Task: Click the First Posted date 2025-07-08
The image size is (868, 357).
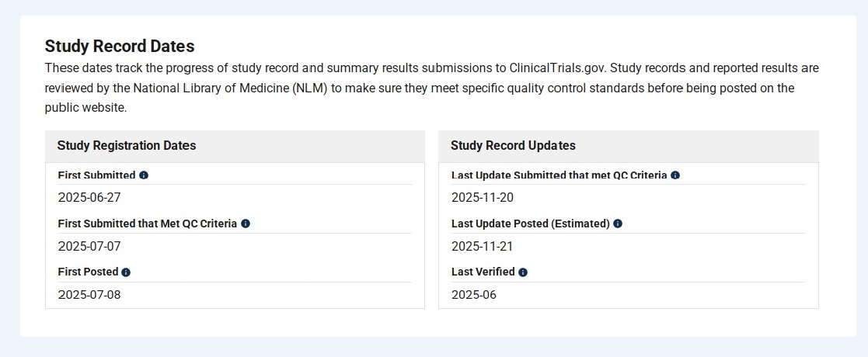Action: coord(89,295)
